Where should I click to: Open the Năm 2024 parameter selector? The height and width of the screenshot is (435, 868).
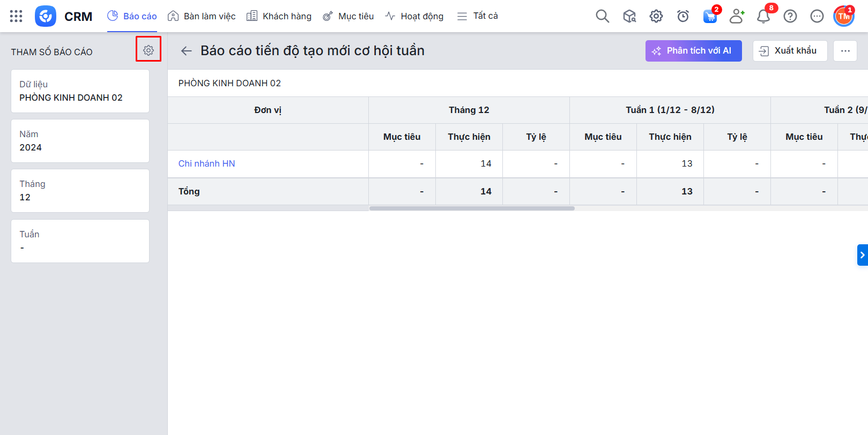[x=80, y=141]
